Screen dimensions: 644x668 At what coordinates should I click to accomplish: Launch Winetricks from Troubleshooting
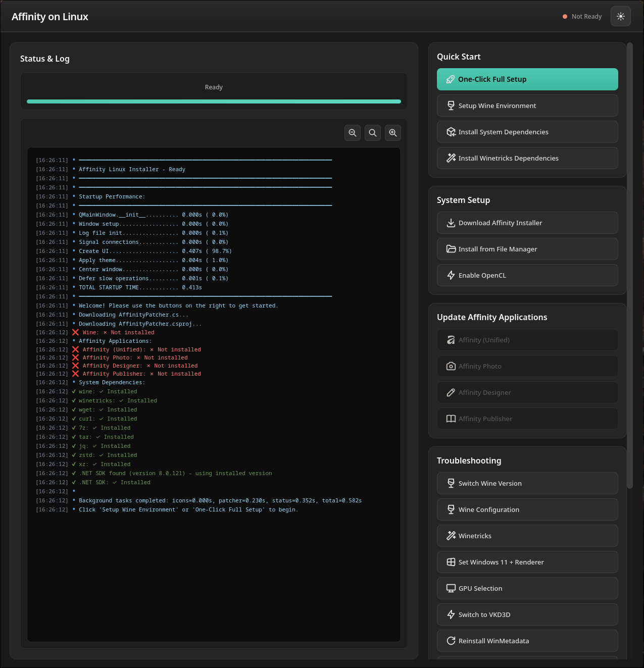[x=527, y=536]
